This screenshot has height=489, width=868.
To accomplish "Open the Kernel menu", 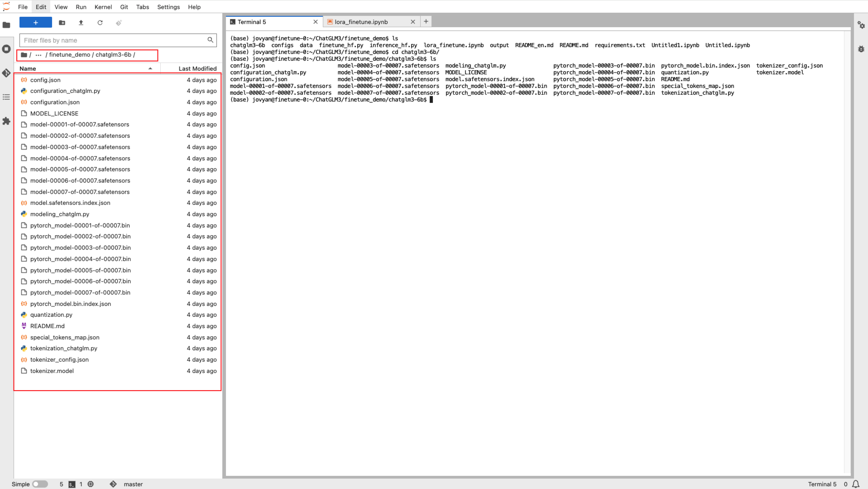I will click(x=103, y=7).
